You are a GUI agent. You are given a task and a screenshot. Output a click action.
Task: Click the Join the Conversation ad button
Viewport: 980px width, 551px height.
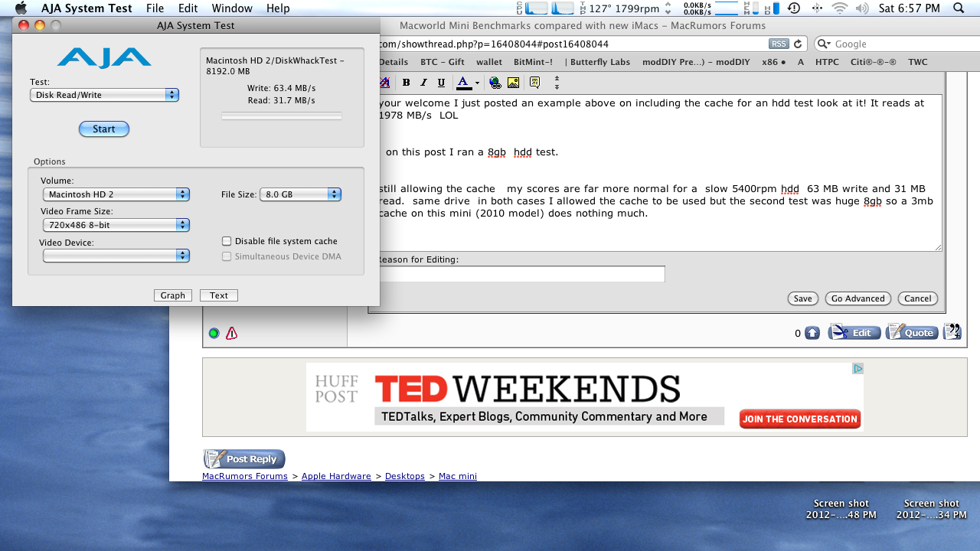800,419
